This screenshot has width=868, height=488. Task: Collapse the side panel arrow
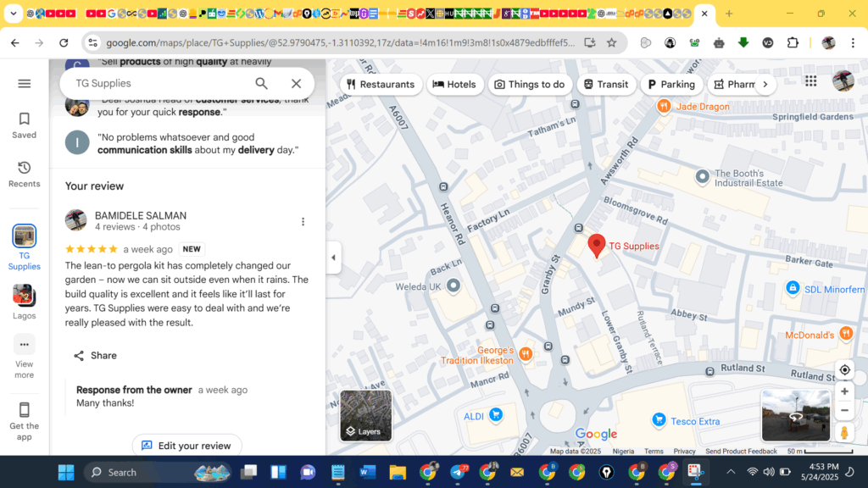click(333, 258)
